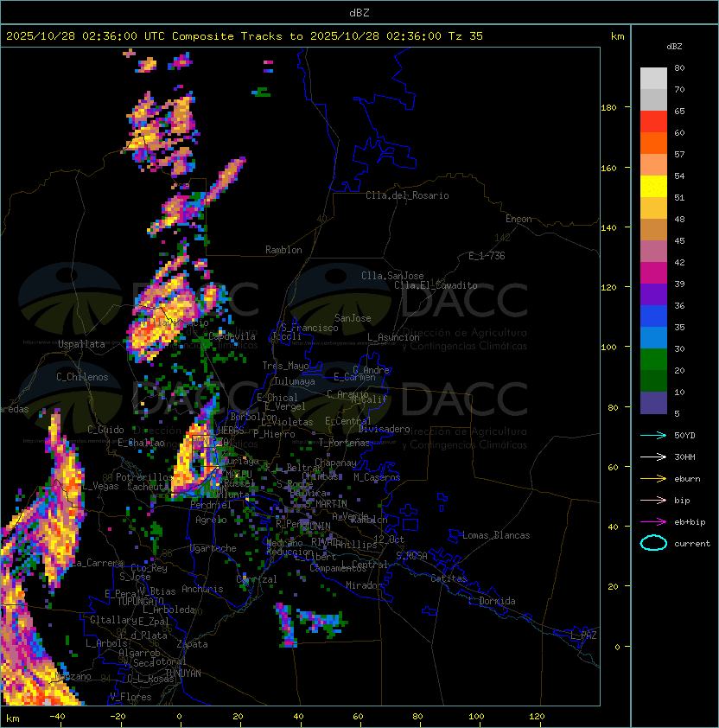Click the 'Tulumaya' map label
Image resolution: width=719 pixels, height=728 pixels.
[x=295, y=381]
